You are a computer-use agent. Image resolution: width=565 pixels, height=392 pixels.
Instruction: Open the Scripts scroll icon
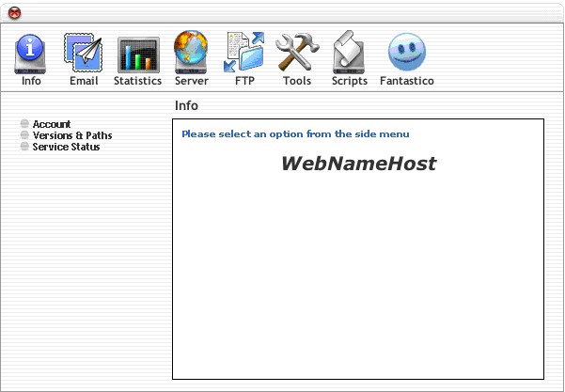tap(350, 54)
